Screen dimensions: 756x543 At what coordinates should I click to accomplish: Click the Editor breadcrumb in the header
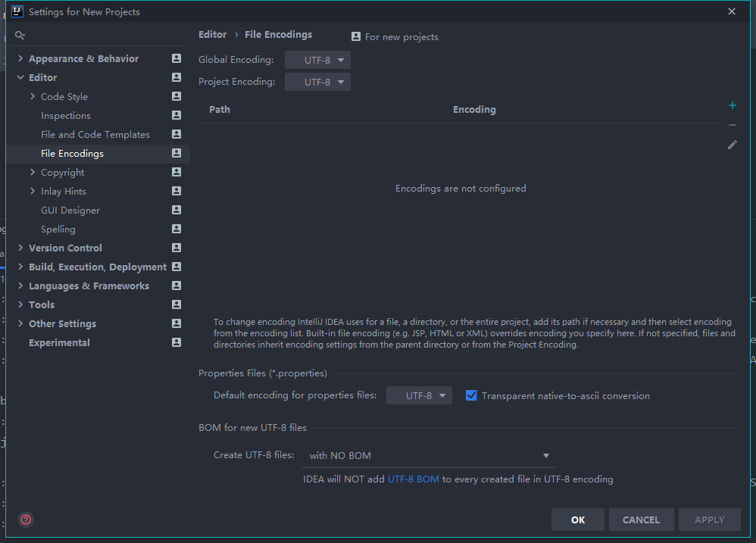click(212, 35)
